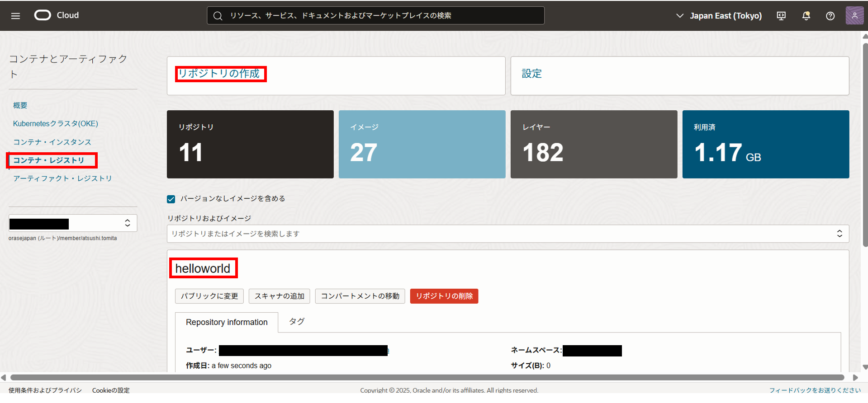Open 使用条件およびプライバシ footer link
This screenshot has height=403, width=868.
(x=45, y=390)
